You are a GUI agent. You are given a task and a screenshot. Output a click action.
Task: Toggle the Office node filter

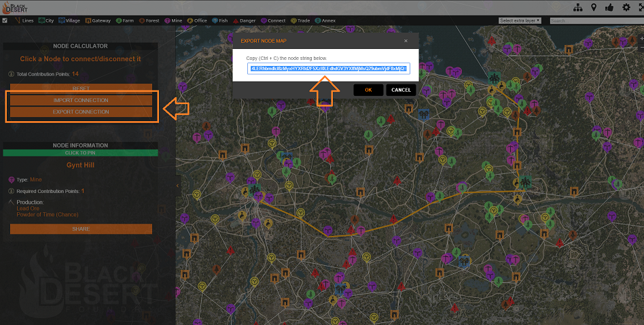(x=197, y=20)
